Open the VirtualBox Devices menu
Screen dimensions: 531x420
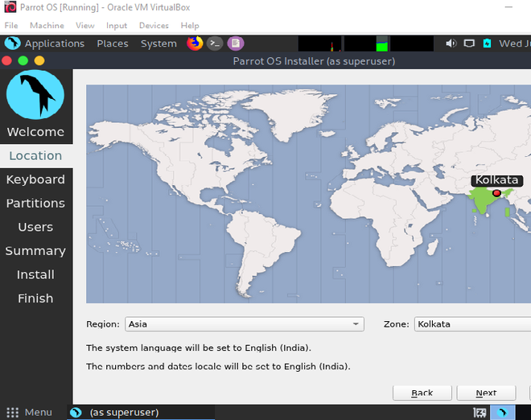[154, 26]
